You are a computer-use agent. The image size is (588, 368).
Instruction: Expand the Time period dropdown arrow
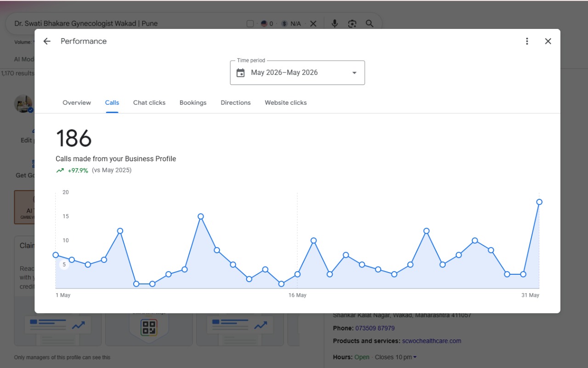354,73
